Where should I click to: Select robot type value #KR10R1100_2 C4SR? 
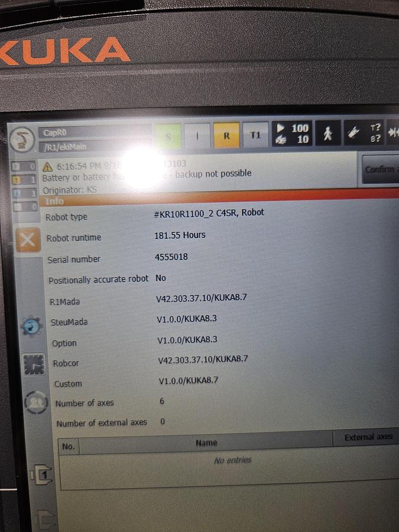[x=209, y=213]
